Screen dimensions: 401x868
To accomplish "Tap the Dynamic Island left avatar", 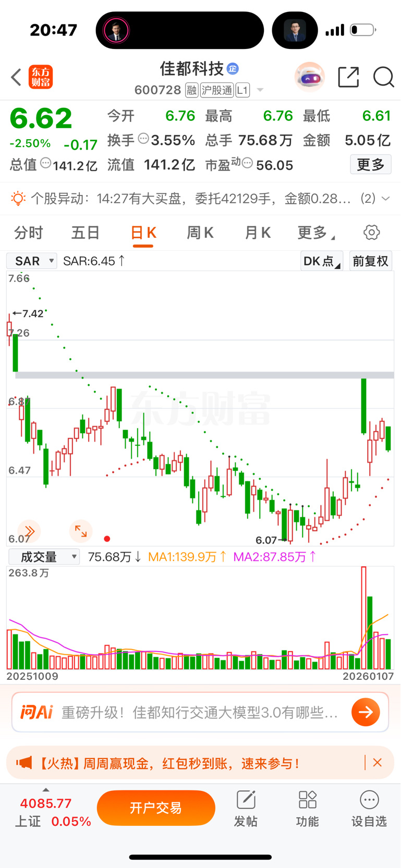I will (116, 30).
